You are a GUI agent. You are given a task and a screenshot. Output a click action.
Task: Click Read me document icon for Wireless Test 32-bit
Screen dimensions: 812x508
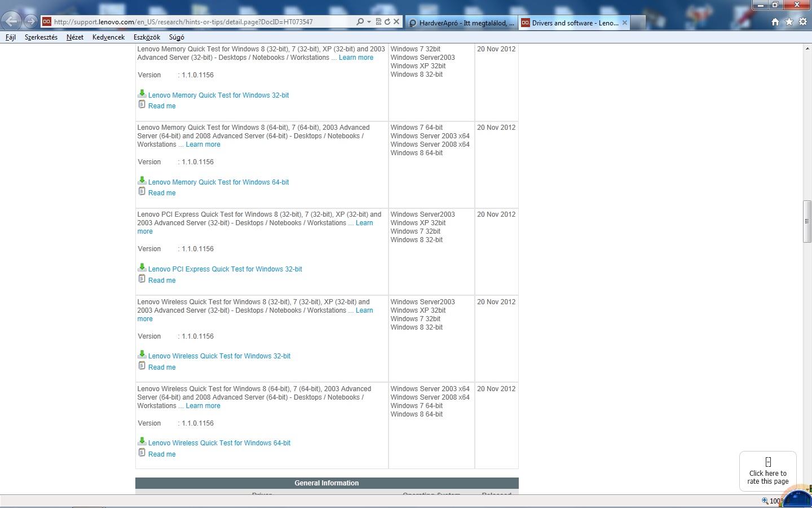[x=142, y=366]
